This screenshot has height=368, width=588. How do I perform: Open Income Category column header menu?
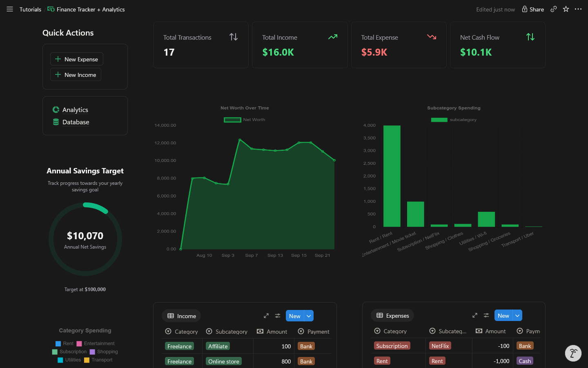[182, 332]
